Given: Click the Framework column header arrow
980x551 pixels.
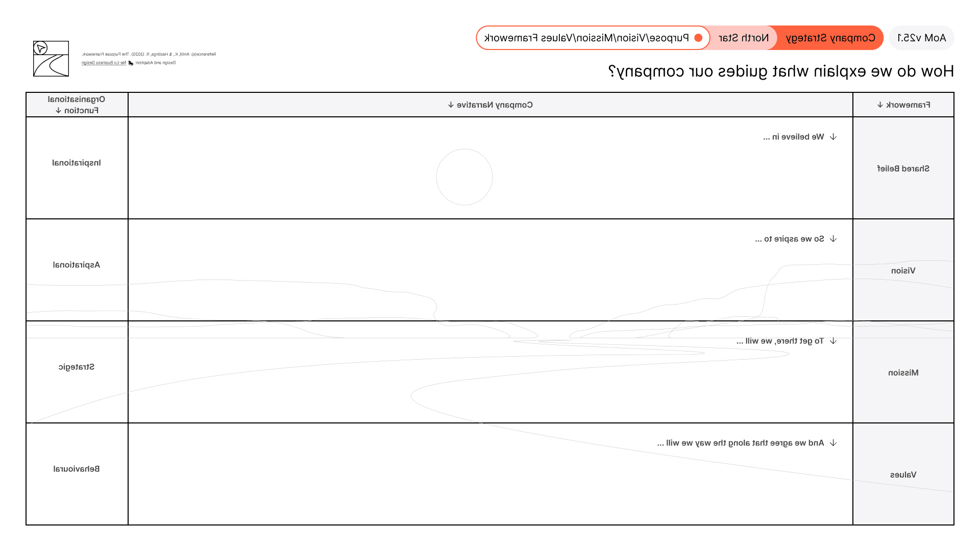Looking at the screenshot, I should point(880,105).
